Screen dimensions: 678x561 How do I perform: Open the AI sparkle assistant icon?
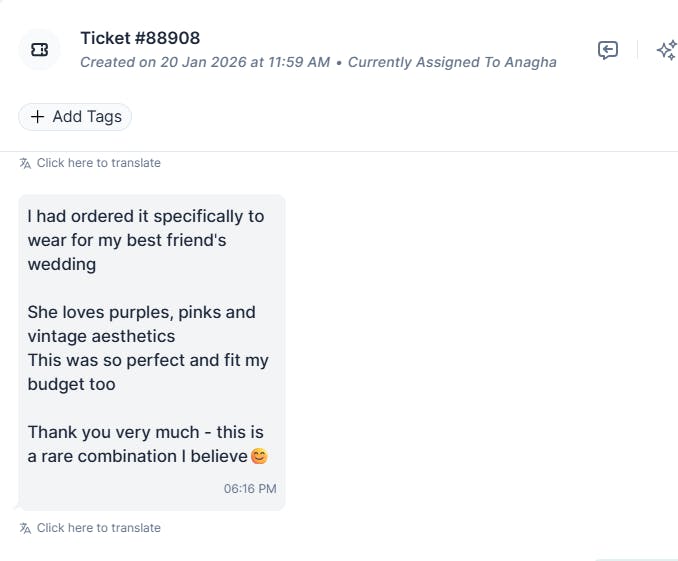[666, 50]
